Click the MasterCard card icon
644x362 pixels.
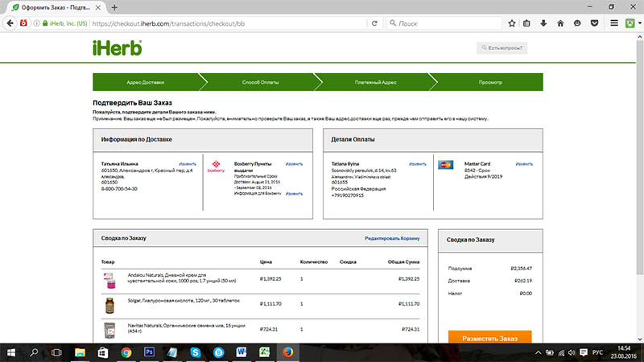tap(446, 165)
